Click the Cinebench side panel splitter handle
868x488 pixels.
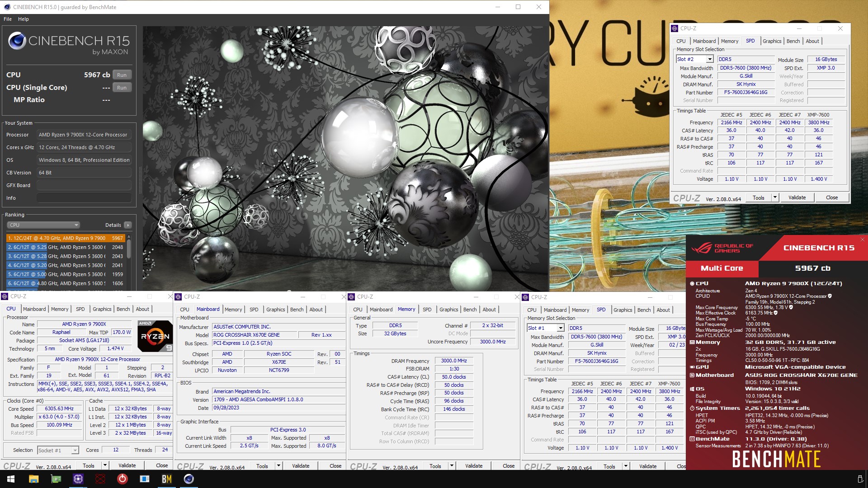[140, 181]
